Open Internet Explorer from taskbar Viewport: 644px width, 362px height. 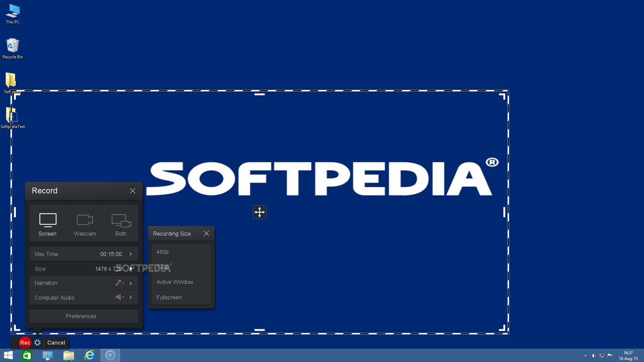[x=89, y=355]
